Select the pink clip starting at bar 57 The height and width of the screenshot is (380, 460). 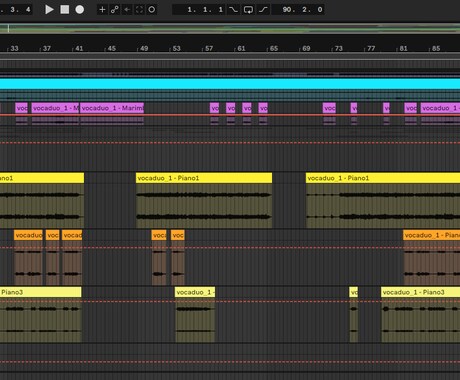coord(215,108)
